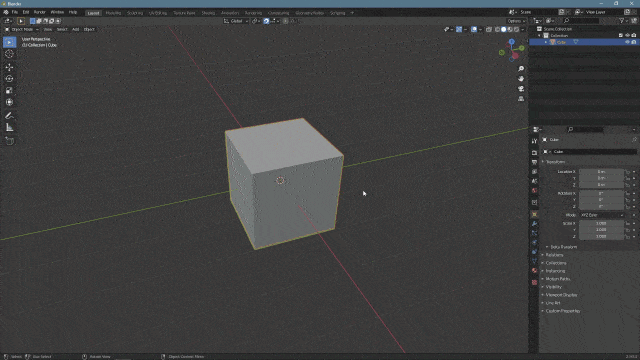
Task: Click the outliner search field
Action: point(581,21)
